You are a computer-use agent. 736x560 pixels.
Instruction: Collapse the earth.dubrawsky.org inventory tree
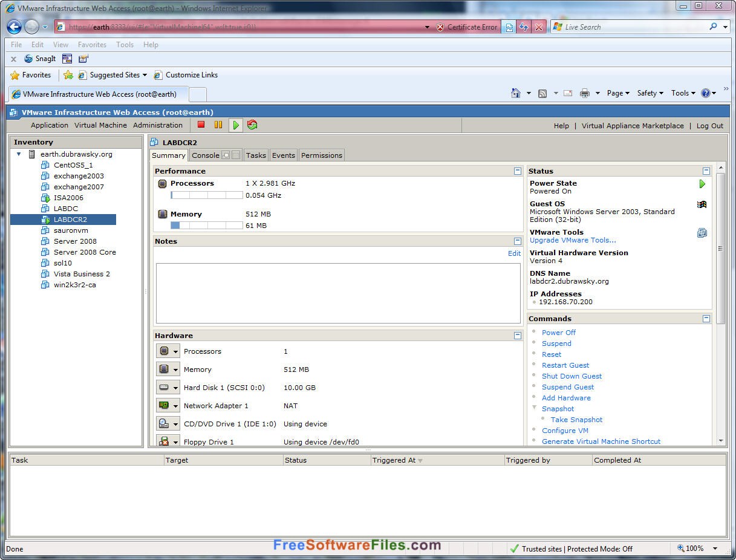[19, 154]
